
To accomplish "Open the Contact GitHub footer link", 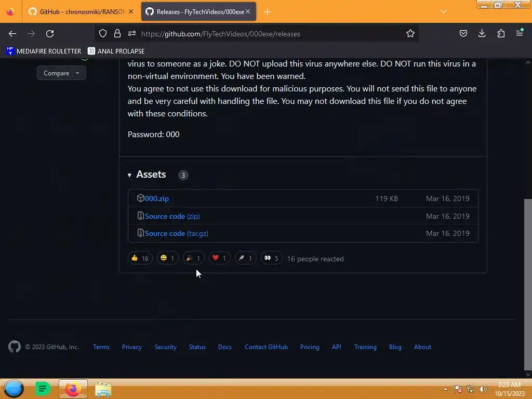I will point(266,347).
